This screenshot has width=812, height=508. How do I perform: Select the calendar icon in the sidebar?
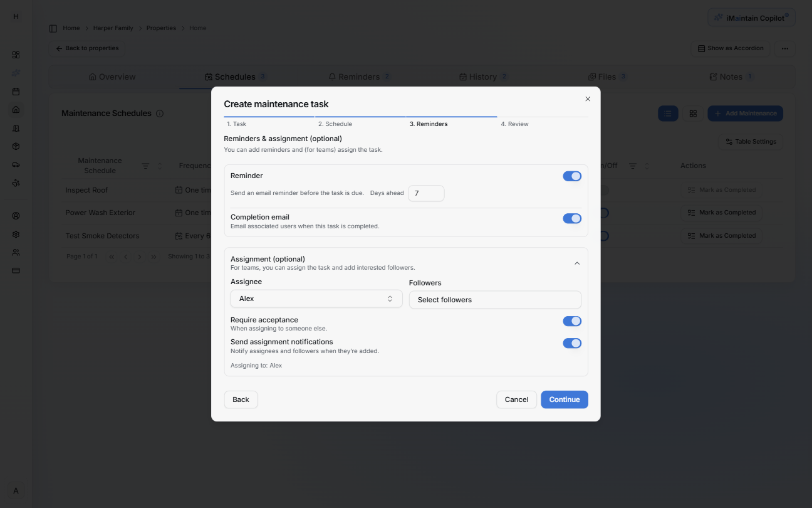[x=16, y=92]
